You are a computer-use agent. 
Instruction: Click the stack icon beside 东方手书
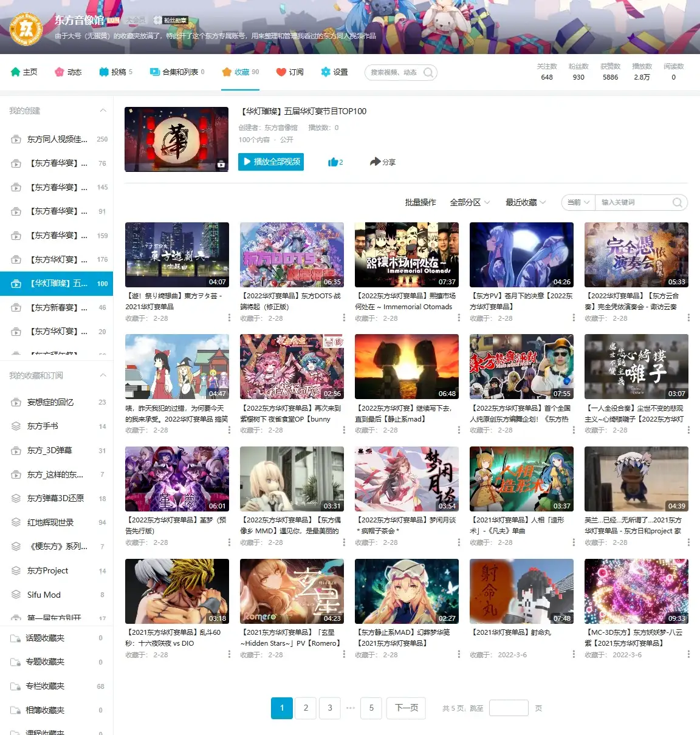[16, 426]
